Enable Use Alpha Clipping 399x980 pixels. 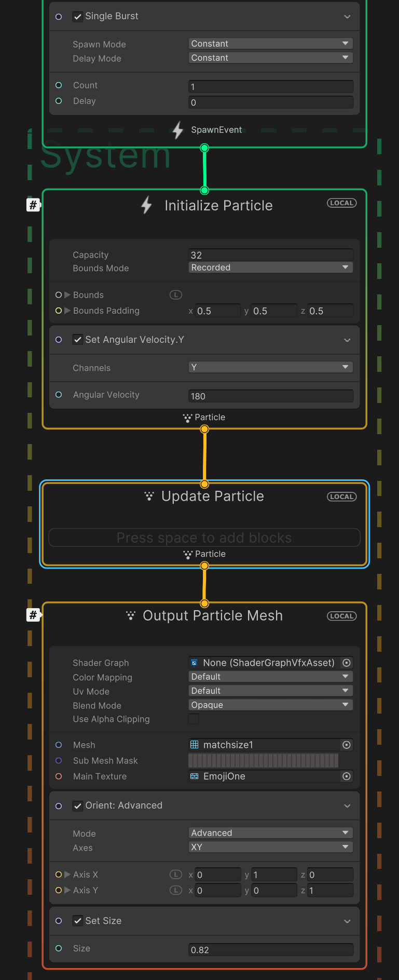tap(193, 719)
